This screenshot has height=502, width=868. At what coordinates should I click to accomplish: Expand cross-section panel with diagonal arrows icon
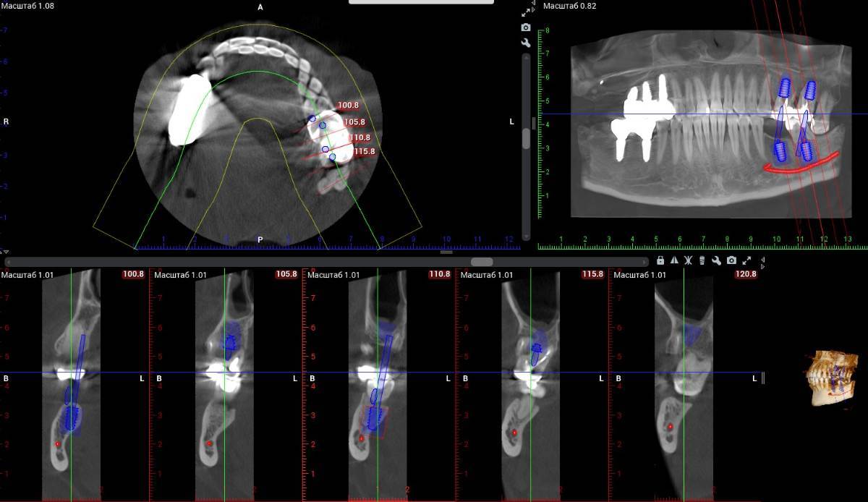747,260
